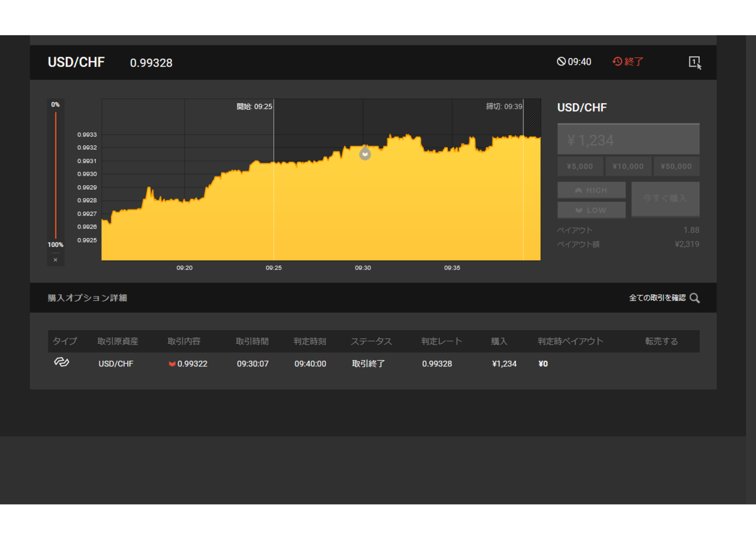Image resolution: width=756 pixels, height=539 pixels.
Task: Click the 判定レート column header
Action: [442, 341]
